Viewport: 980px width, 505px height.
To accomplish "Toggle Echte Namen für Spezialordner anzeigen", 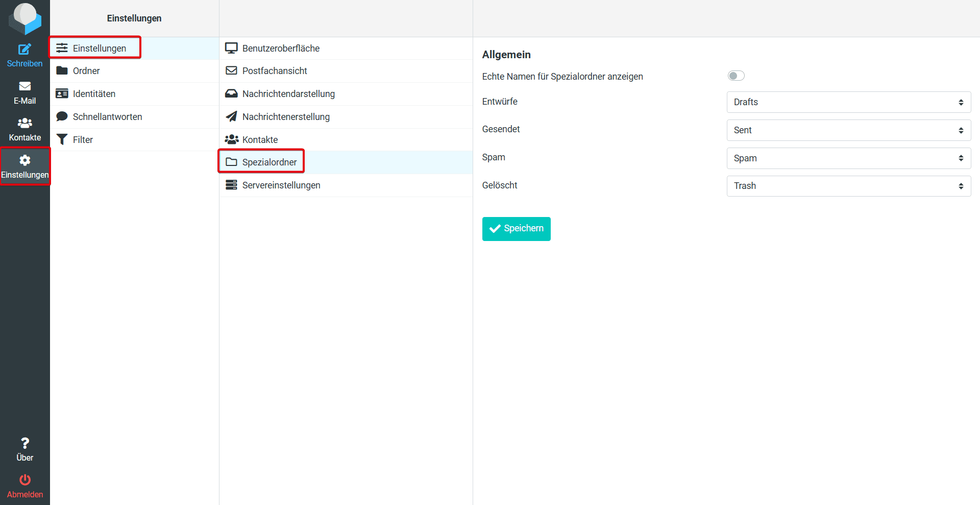I will (736, 76).
